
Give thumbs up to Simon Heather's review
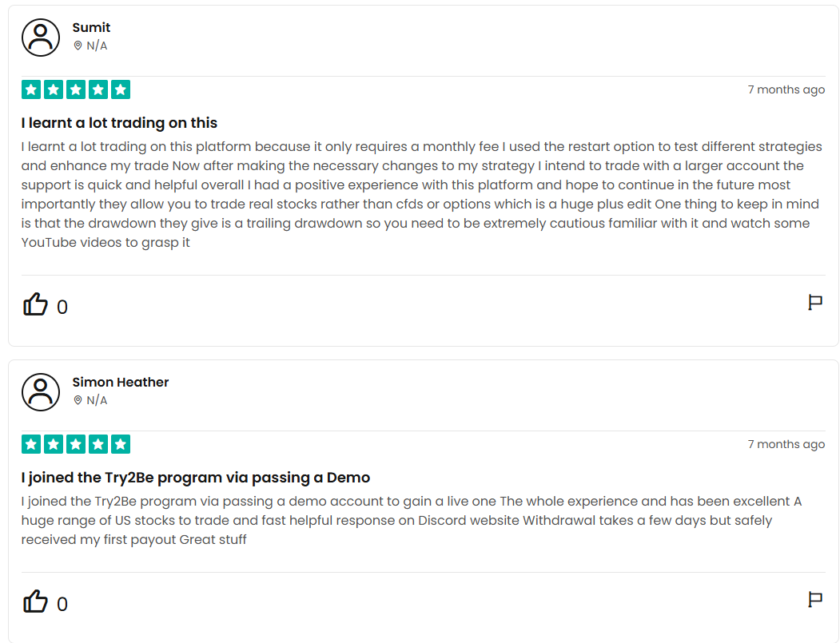tap(35, 601)
